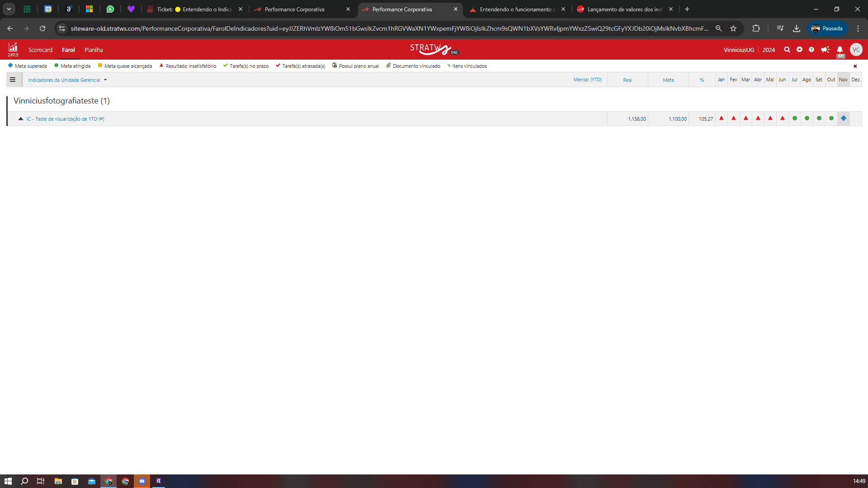868x488 pixels.
Task: Select the Abr month header
Action: 758,80
